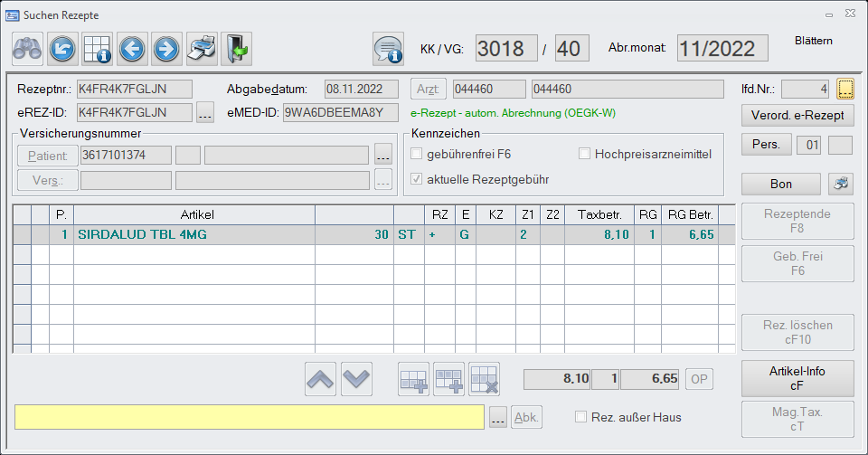
Task: Click the ellipsis button beside yellow field
Action: pyautogui.click(x=498, y=417)
